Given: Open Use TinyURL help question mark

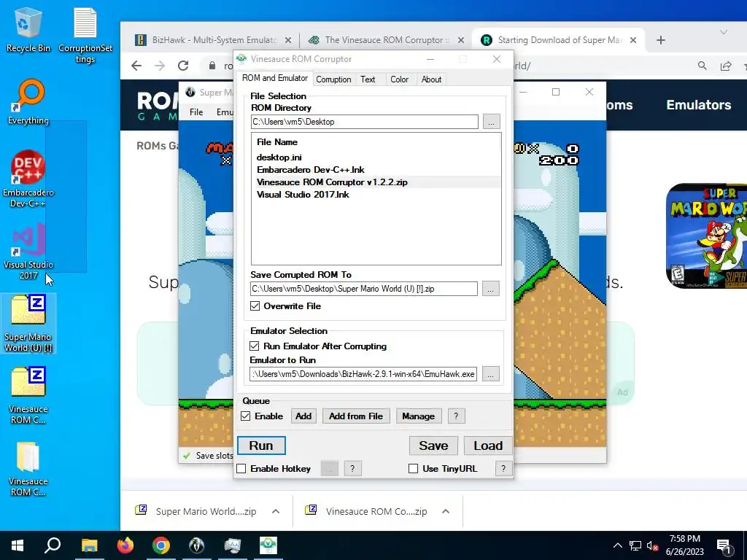Looking at the screenshot, I should 503,469.
